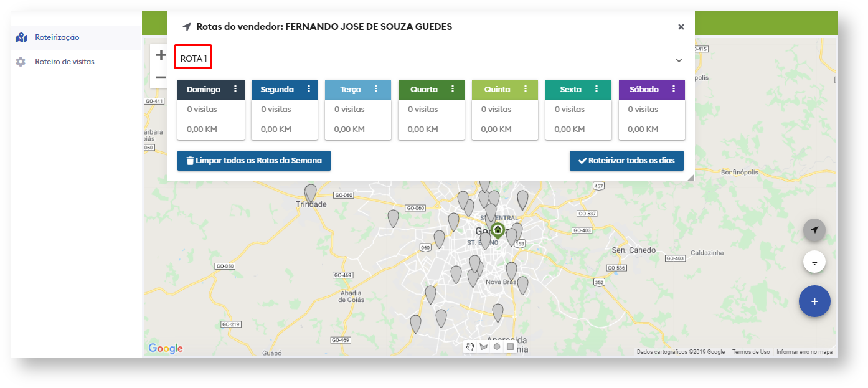Click Informar erro no mapa link

tap(804, 352)
